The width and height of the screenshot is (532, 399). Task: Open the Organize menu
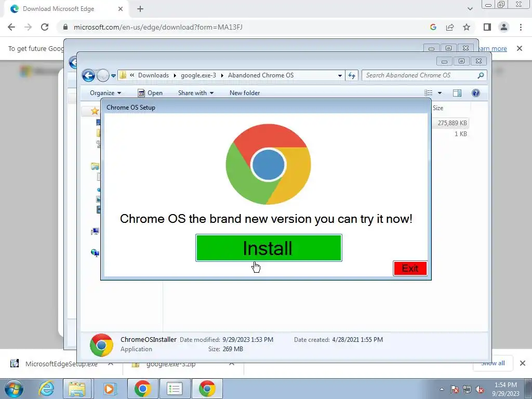105,93
